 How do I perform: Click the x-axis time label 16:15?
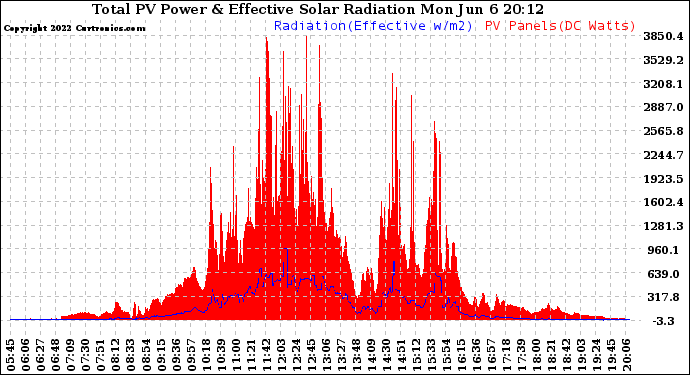click(x=461, y=355)
